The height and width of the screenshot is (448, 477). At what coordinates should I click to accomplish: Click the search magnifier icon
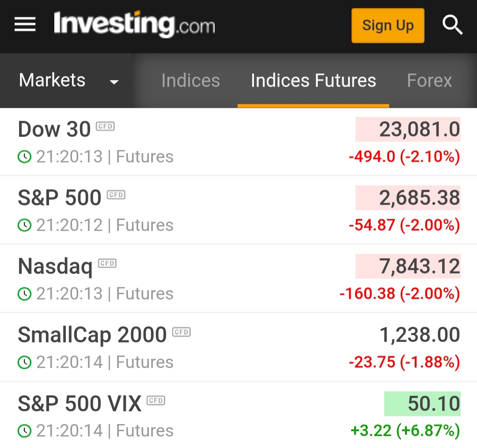(452, 25)
